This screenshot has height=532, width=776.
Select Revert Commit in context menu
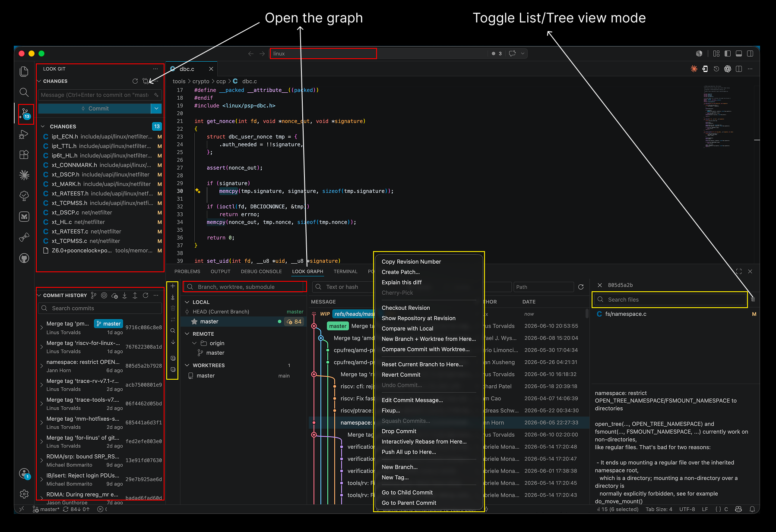click(x=401, y=375)
